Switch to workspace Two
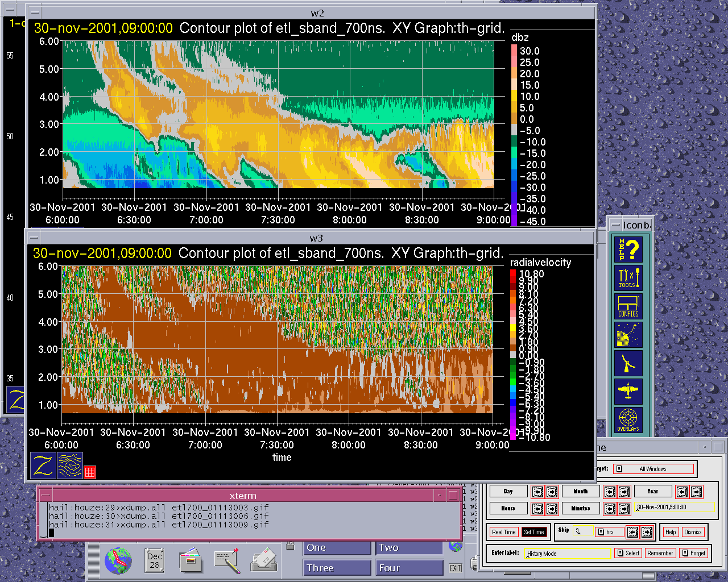Image resolution: width=728 pixels, height=582 pixels. [409, 548]
